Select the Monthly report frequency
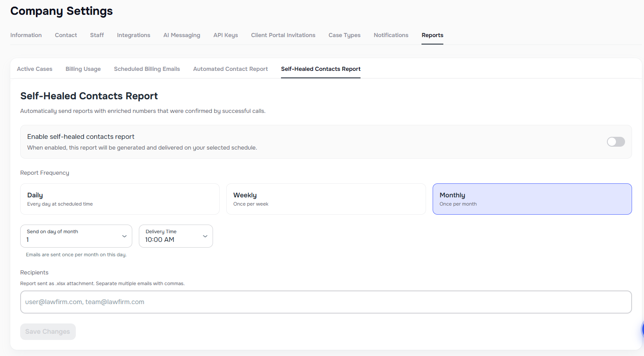The width and height of the screenshot is (644, 356). point(532,199)
